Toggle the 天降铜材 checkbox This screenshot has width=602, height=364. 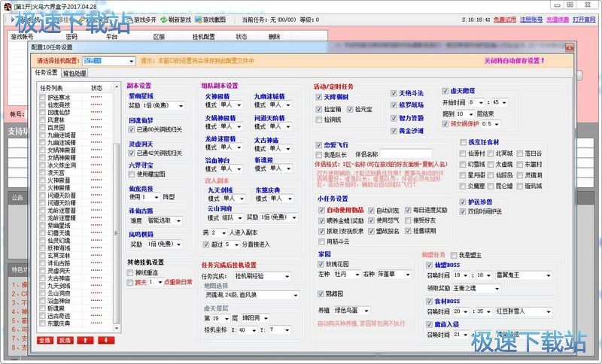[319, 98]
